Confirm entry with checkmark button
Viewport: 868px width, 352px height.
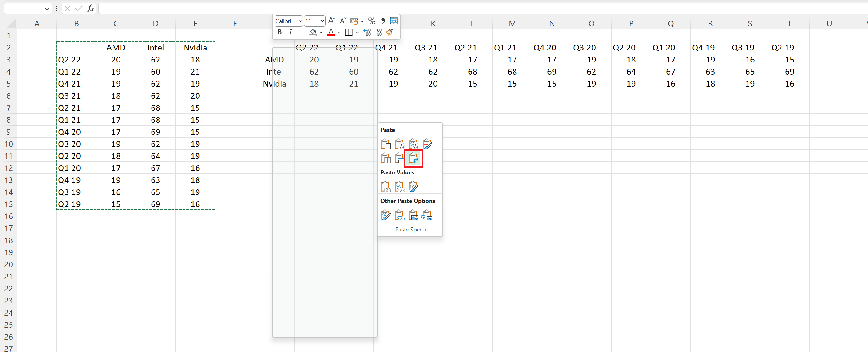(x=79, y=9)
